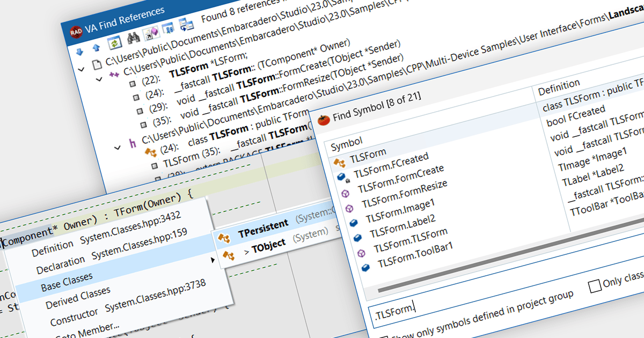Click icon beside TLSForm.TLSForm symbol
This screenshot has height=338, width=644.
click(362, 252)
